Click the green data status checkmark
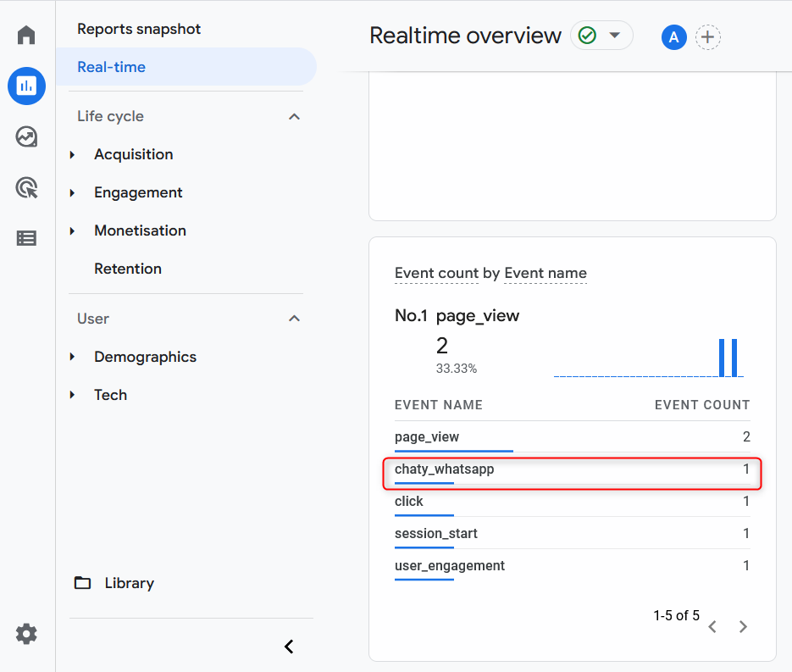This screenshot has width=792, height=672. (x=587, y=36)
